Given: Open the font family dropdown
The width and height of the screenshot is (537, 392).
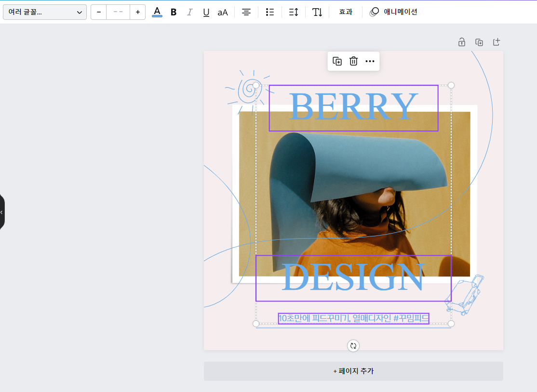Looking at the screenshot, I should (45, 13).
